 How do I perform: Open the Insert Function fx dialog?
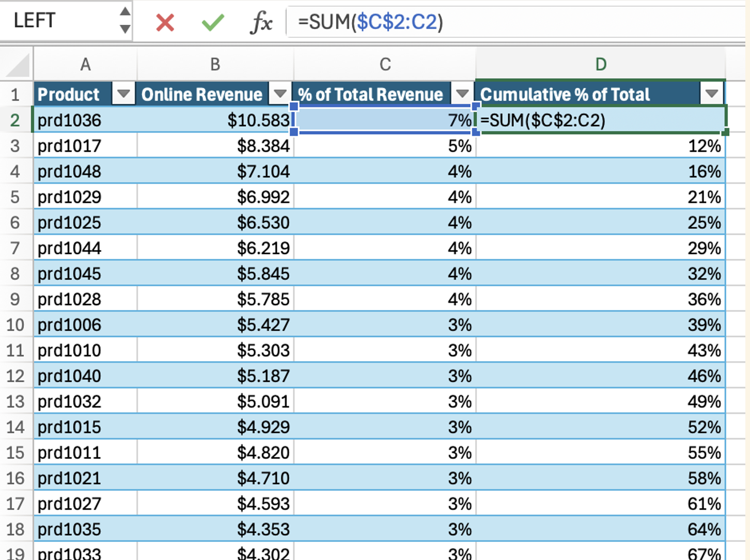[x=261, y=22]
